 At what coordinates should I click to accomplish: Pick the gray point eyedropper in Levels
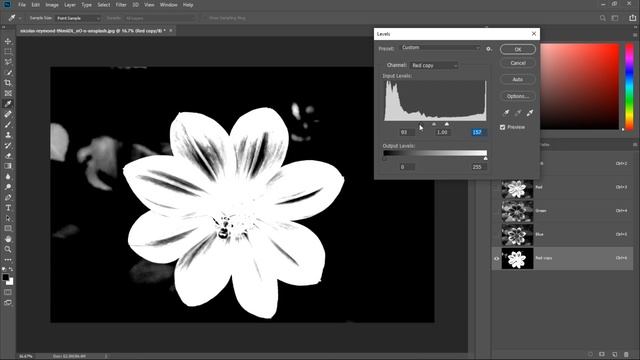pos(518,113)
